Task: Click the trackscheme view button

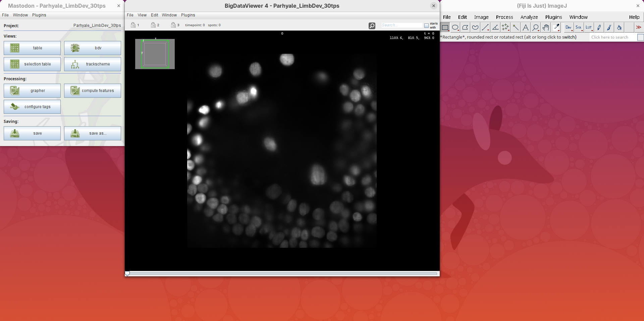Action: [x=93, y=64]
